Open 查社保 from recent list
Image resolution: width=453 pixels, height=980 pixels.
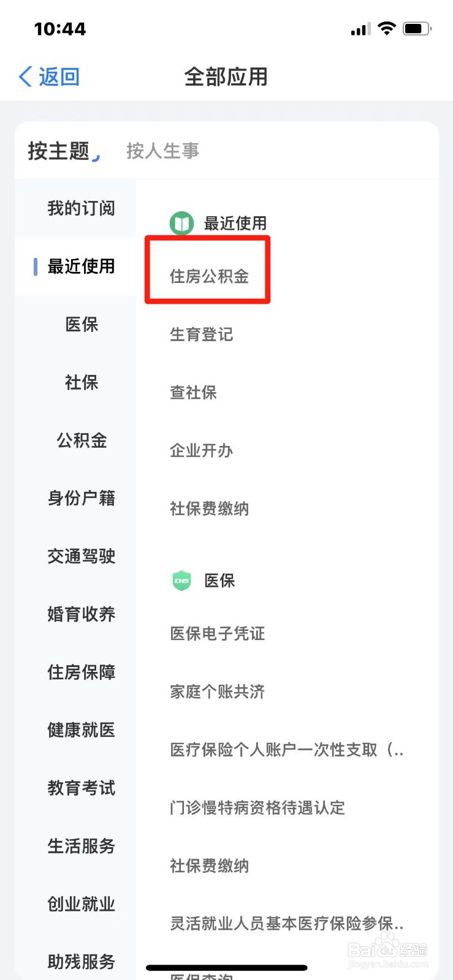point(194,393)
